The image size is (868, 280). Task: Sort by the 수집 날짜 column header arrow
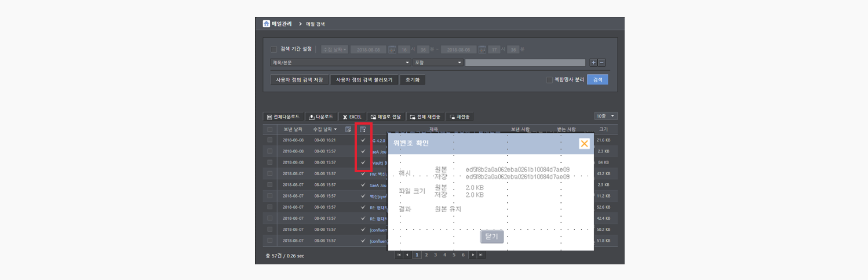coord(335,129)
